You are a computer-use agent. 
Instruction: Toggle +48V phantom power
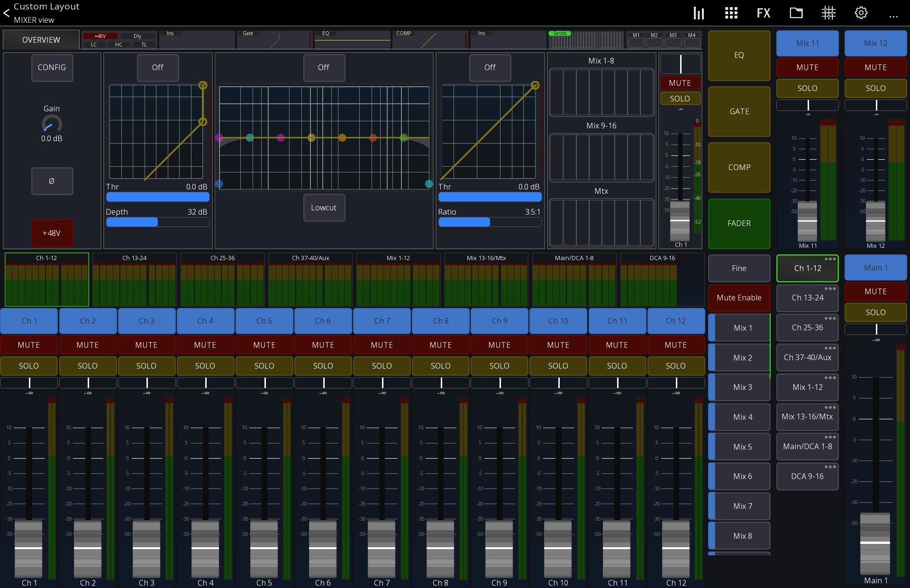point(52,233)
